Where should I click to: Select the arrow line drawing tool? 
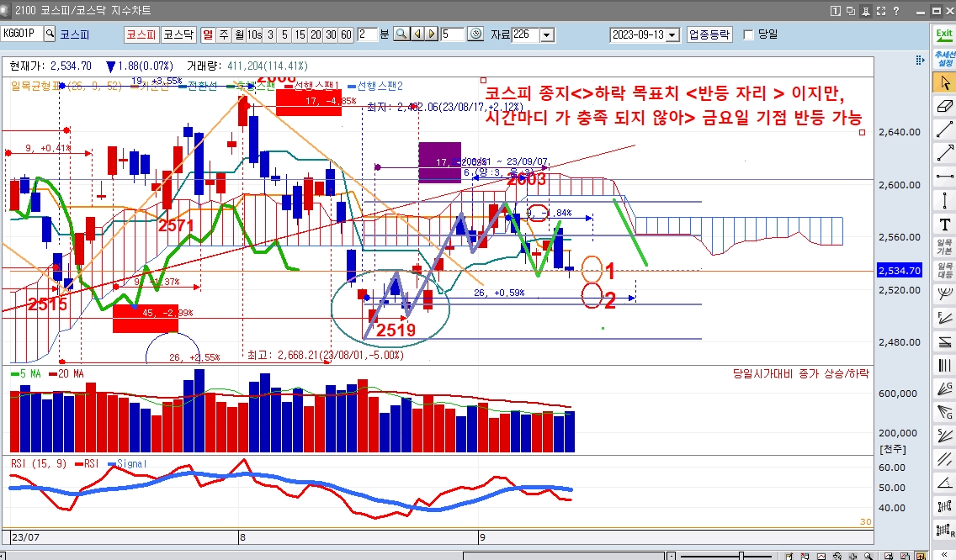click(944, 153)
